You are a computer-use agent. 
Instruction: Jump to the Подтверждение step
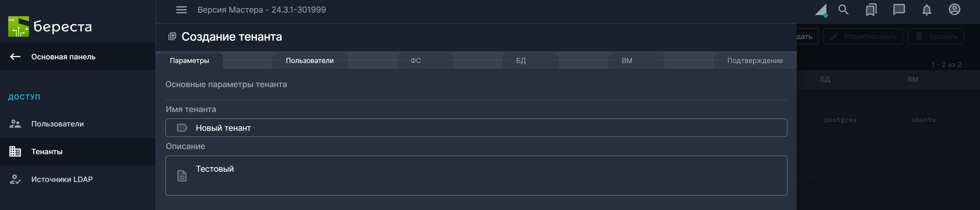(754, 61)
